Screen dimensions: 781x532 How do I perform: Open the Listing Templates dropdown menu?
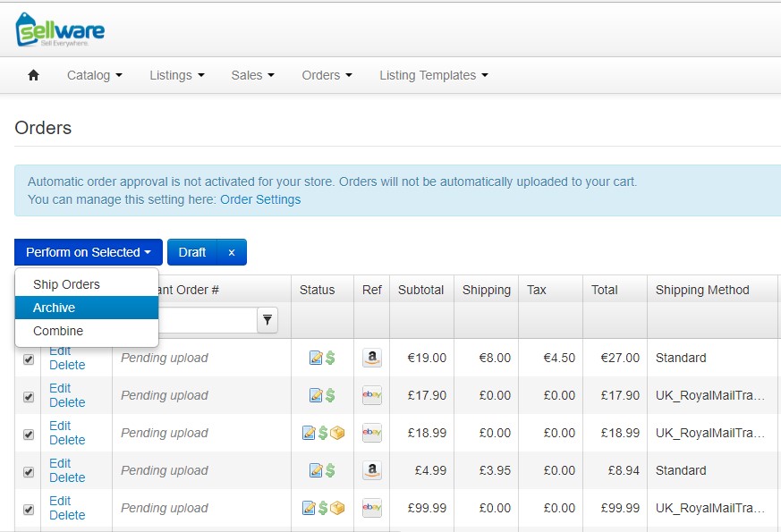[x=433, y=75]
